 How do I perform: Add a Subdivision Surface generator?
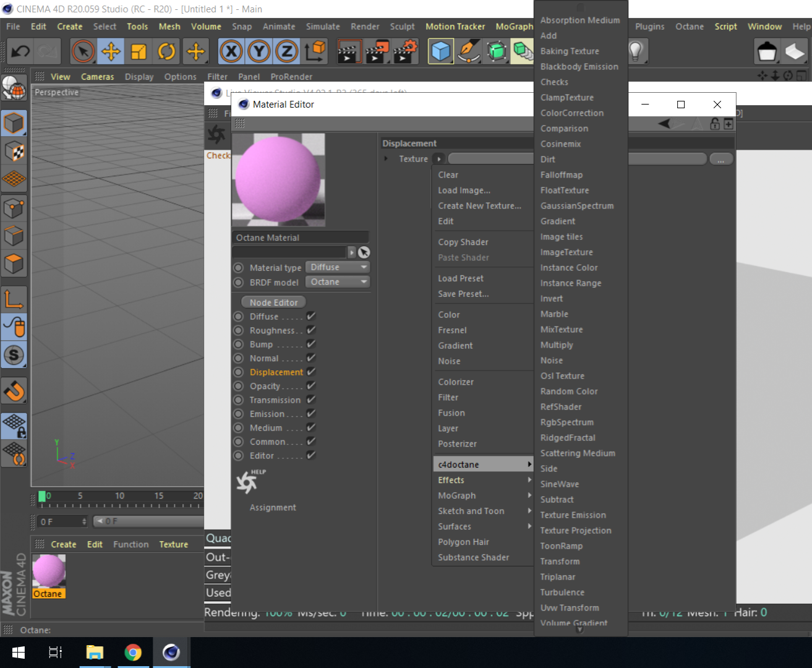(497, 51)
